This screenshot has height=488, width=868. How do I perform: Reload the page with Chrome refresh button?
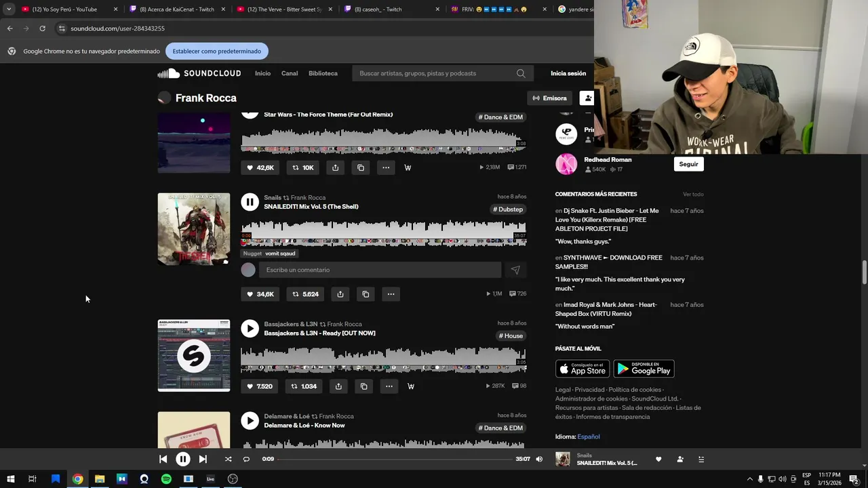click(42, 28)
